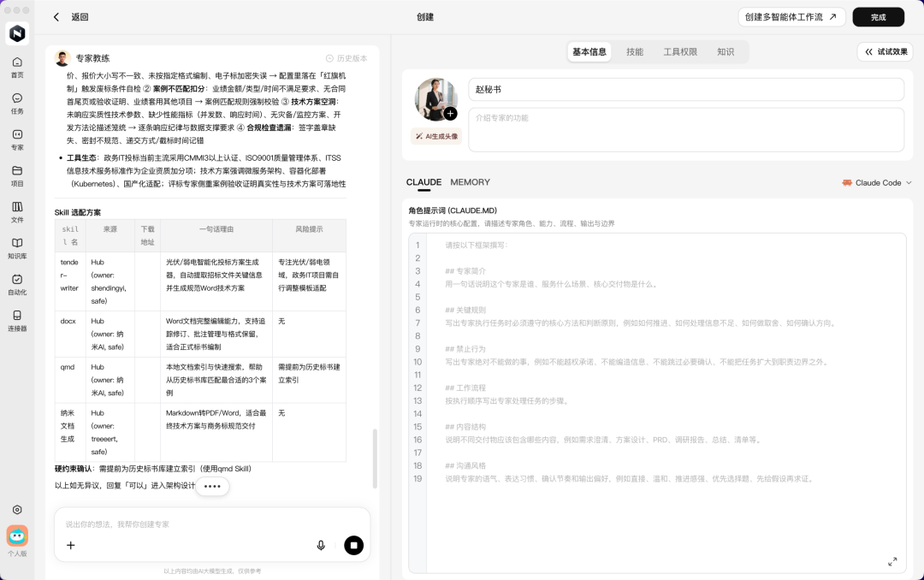Image resolution: width=924 pixels, height=580 pixels.
Task: Click the app logo at sidebar top
Action: pyautogui.click(x=17, y=33)
